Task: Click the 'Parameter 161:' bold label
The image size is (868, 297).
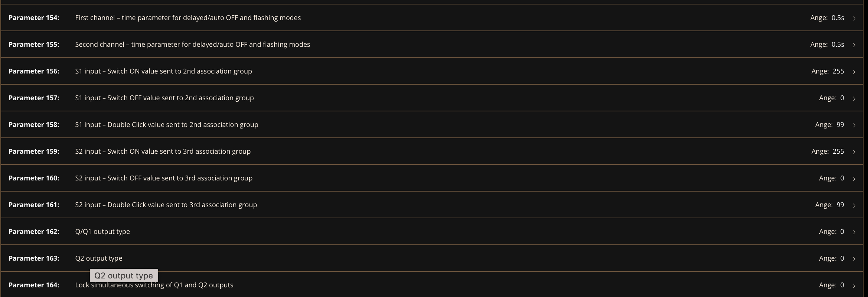Action: click(x=34, y=205)
